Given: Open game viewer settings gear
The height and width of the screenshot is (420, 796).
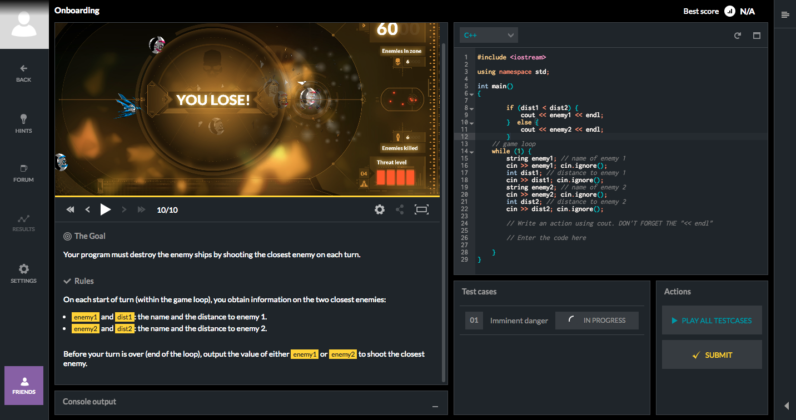Looking at the screenshot, I should pyautogui.click(x=379, y=210).
